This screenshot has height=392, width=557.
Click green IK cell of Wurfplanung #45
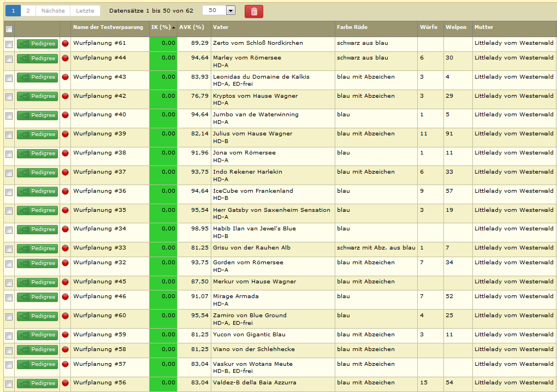click(163, 283)
